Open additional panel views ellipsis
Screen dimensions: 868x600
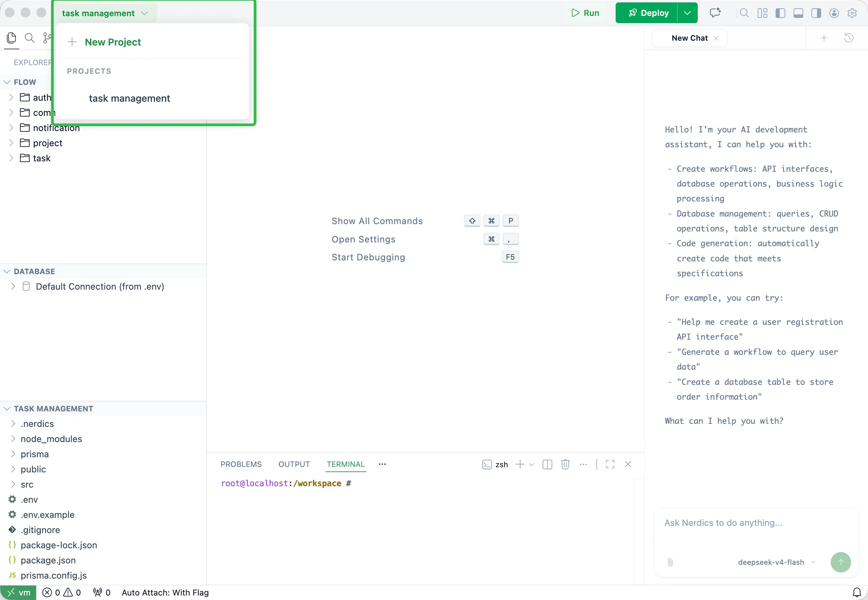(x=382, y=464)
